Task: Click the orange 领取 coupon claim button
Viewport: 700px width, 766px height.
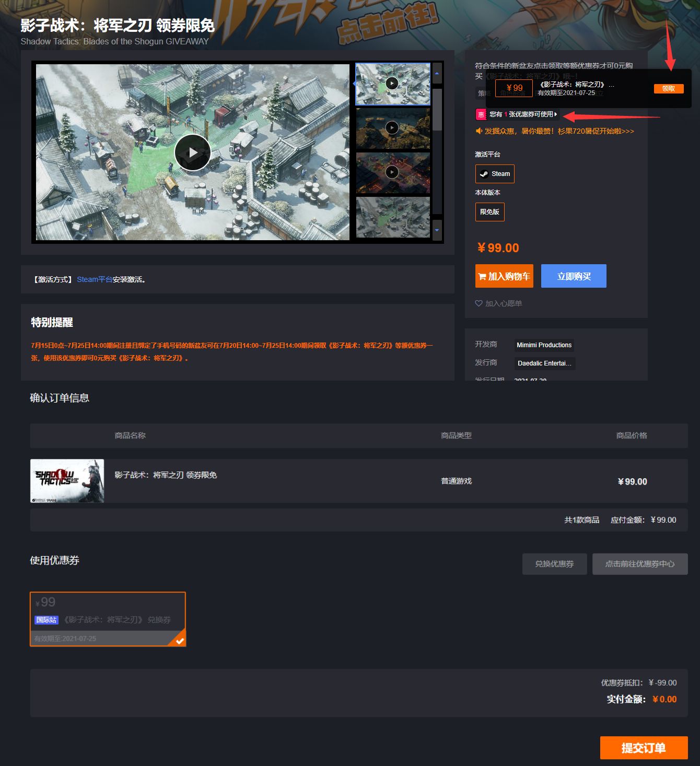Action: click(x=668, y=89)
